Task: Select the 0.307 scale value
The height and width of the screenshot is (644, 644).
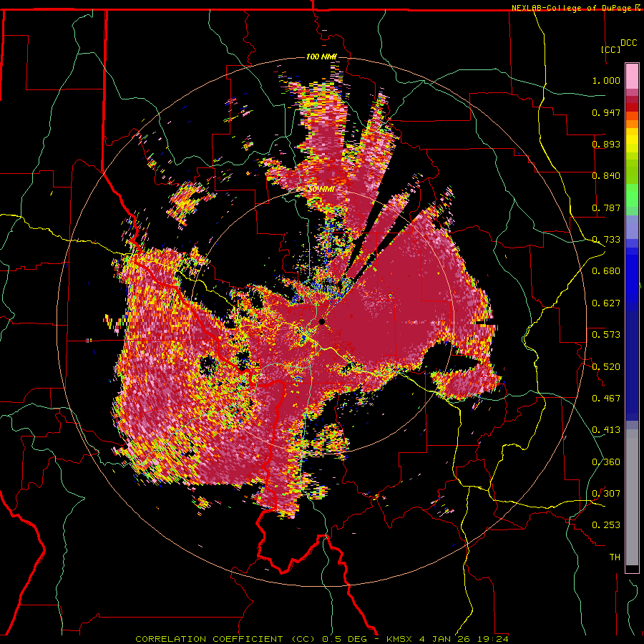Action: click(606, 493)
